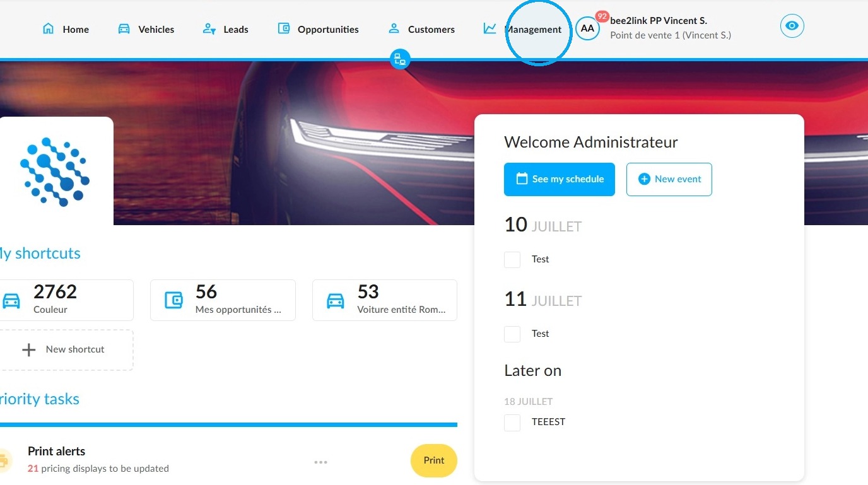Screen dimensions: 868x485
Task: Click the blue network icon below navbar
Action: 400,59
